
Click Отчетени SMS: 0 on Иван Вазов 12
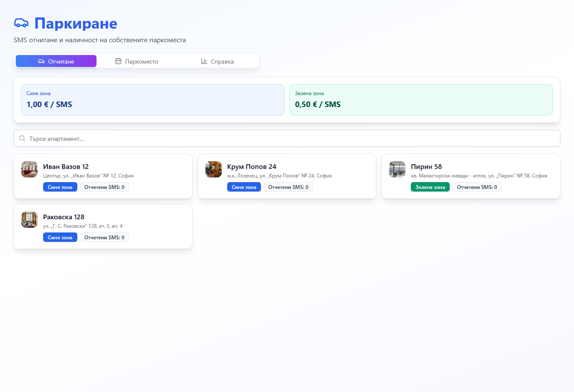[x=104, y=187]
